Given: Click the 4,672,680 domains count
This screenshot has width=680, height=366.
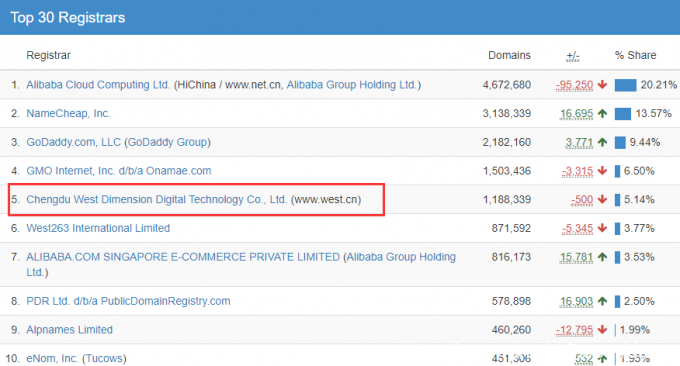Looking at the screenshot, I should [x=507, y=85].
